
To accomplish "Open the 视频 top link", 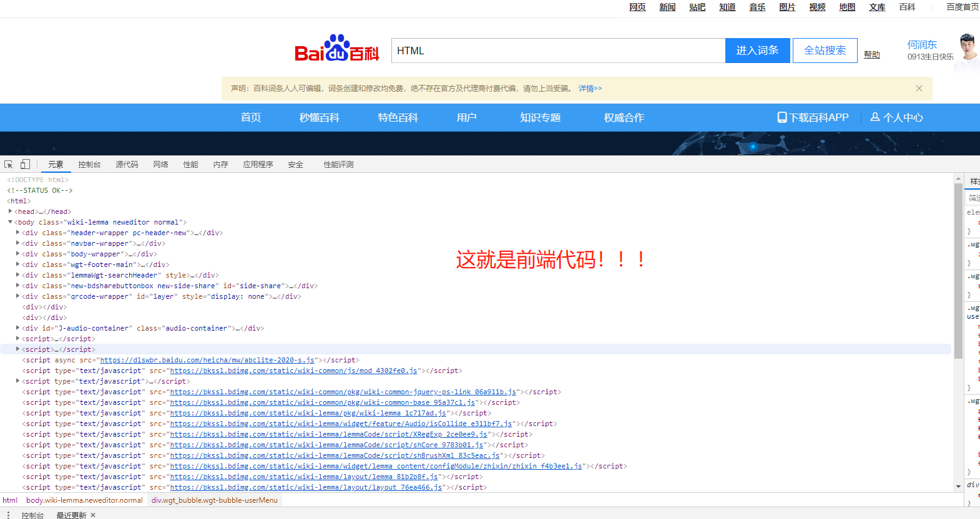I will coord(817,7).
